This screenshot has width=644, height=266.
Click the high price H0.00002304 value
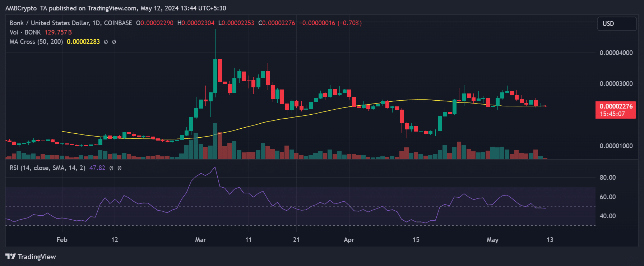coord(196,23)
